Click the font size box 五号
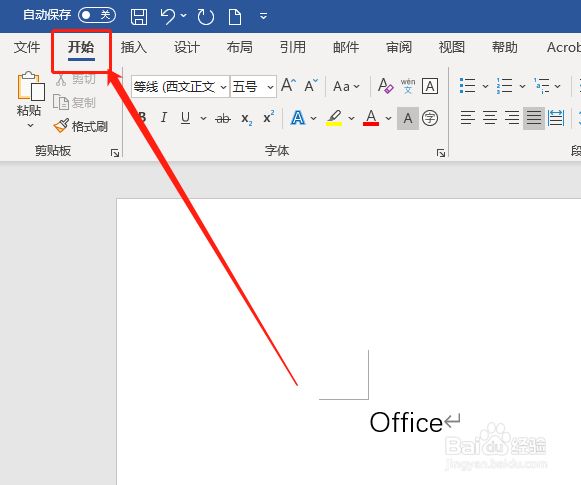Image resolution: width=581 pixels, height=485 pixels. (x=248, y=87)
